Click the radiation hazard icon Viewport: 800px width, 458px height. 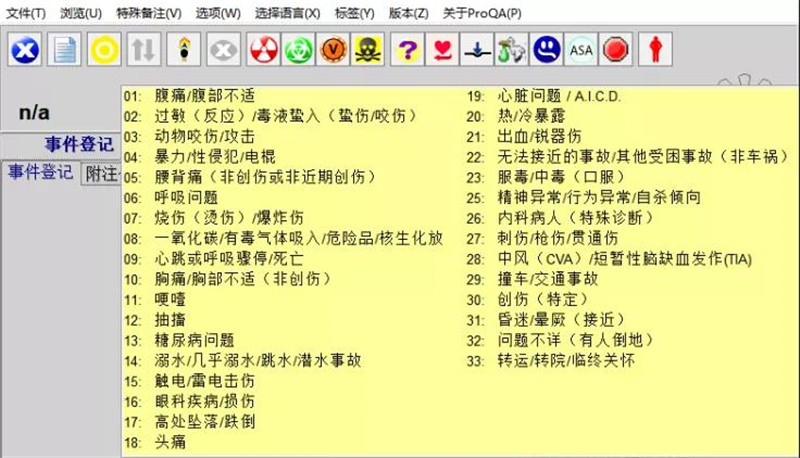pos(263,49)
